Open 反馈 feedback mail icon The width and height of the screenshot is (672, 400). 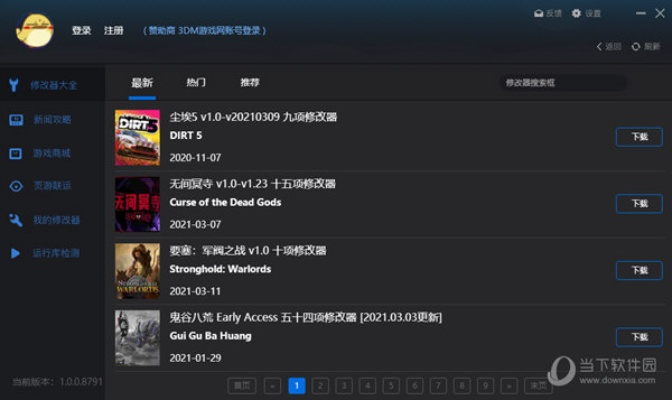pos(539,13)
